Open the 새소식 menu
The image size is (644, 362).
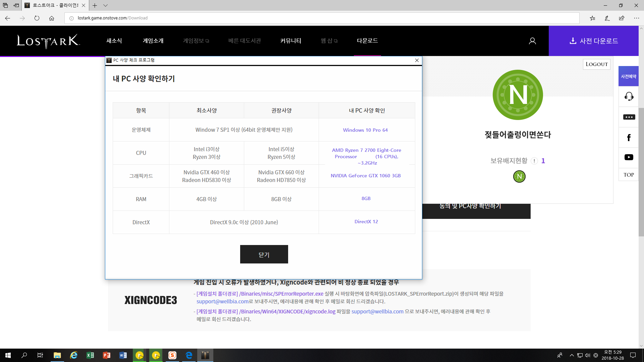point(114,41)
